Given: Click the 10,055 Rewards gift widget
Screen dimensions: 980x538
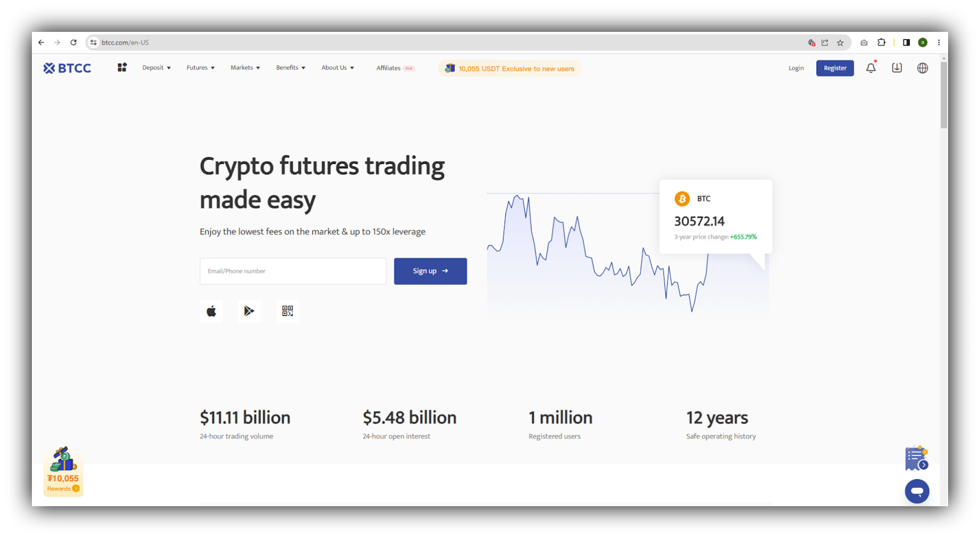Looking at the screenshot, I should click(63, 471).
